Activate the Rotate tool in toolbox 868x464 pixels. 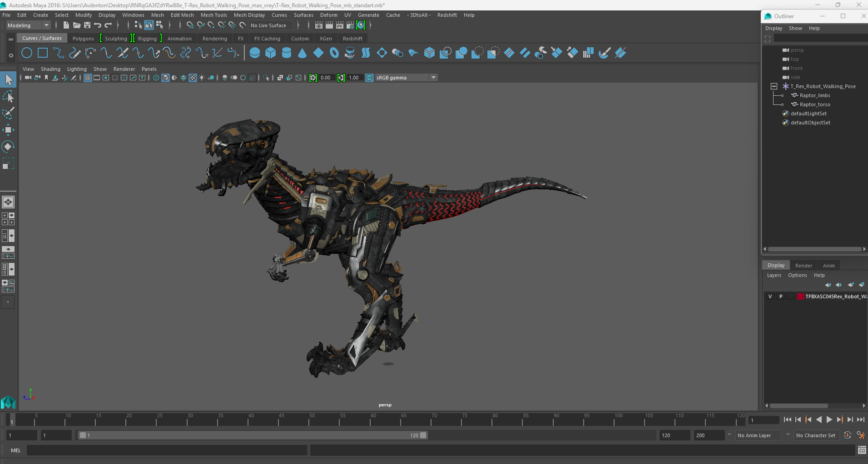[8, 146]
